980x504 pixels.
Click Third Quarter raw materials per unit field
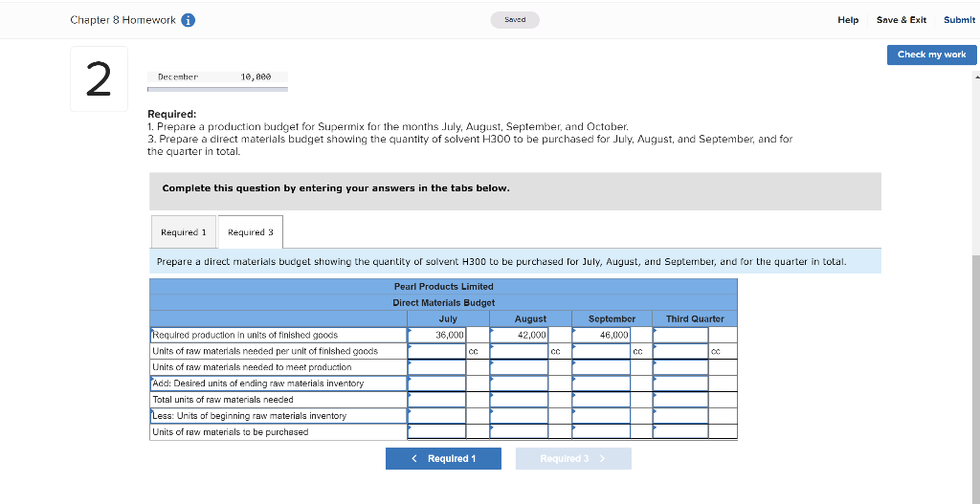coord(680,351)
